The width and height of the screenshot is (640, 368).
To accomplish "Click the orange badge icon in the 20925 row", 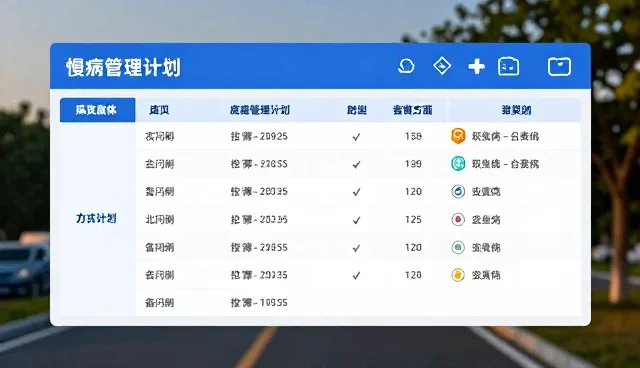I will tap(458, 136).
